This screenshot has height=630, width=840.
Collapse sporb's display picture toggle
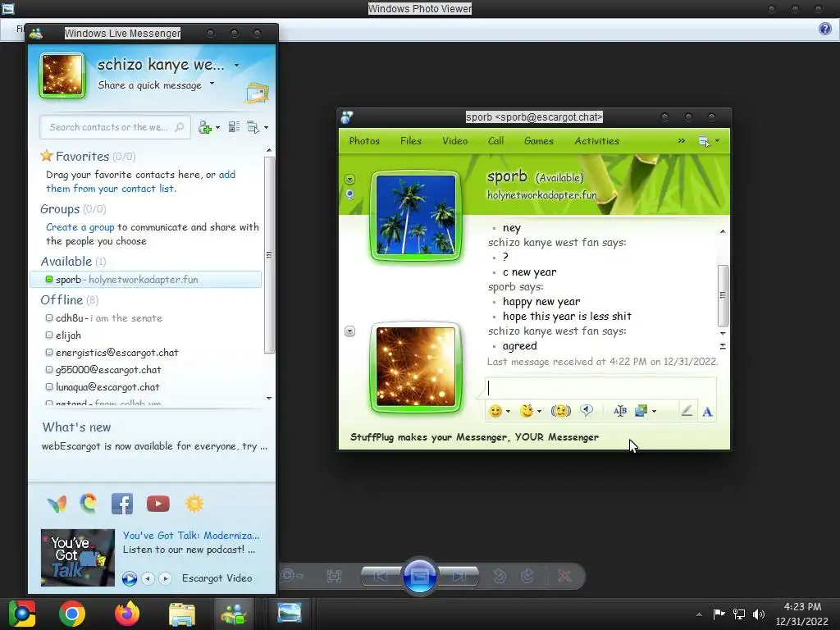click(x=349, y=179)
